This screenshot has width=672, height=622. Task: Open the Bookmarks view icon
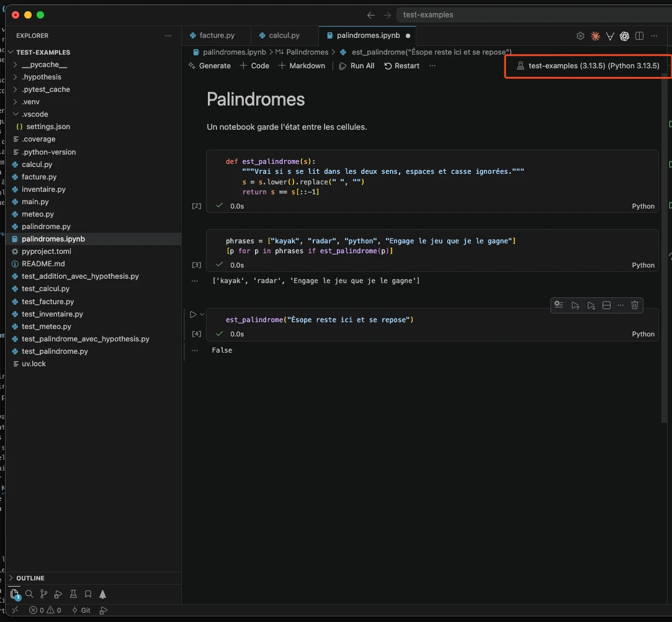point(88,594)
